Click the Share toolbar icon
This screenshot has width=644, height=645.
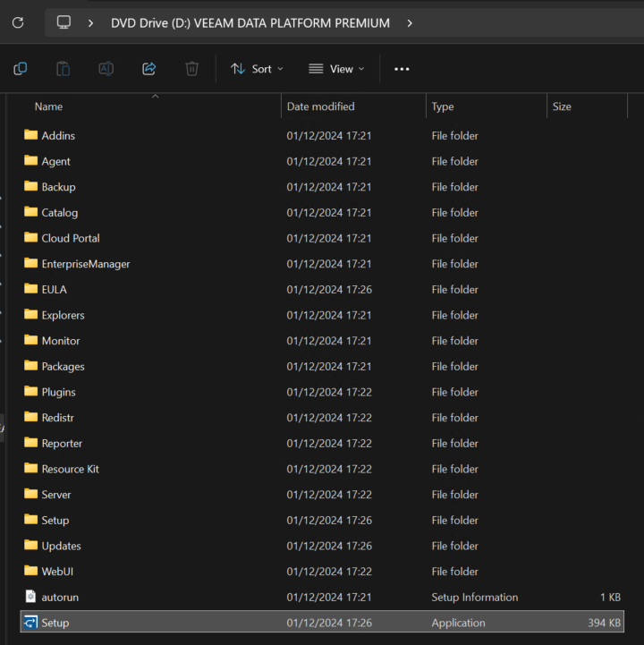tap(148, 69)
